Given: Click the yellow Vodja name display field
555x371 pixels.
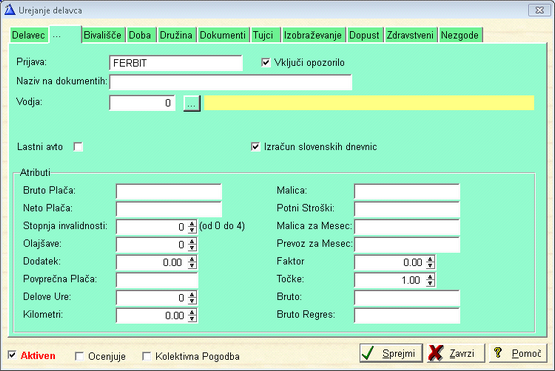Looking at the screenshot, I should click(x=369, y=103).
